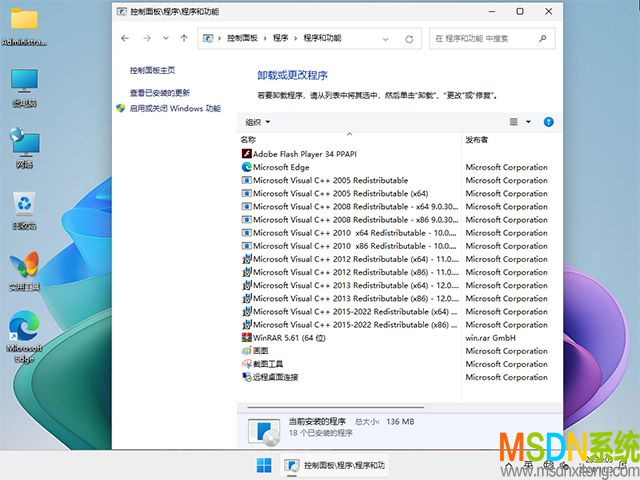The width and height of the screenshot is (640, 480).
Task: Click the Adobe Flash Player 34 PPAPI icon
Action: coord(247,154)
